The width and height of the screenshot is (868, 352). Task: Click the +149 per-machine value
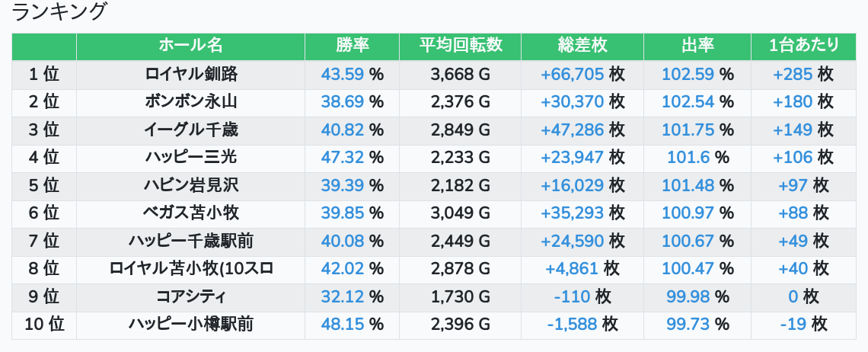(793, 130)
